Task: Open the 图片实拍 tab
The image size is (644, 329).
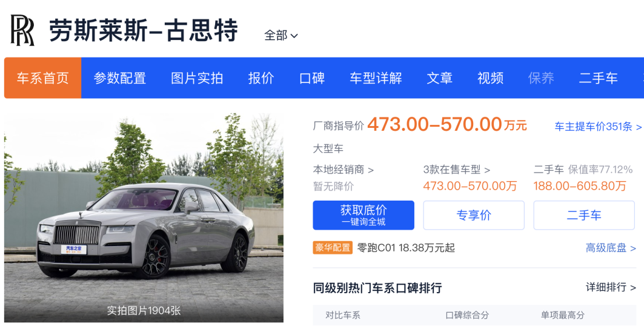Action: 197,78
